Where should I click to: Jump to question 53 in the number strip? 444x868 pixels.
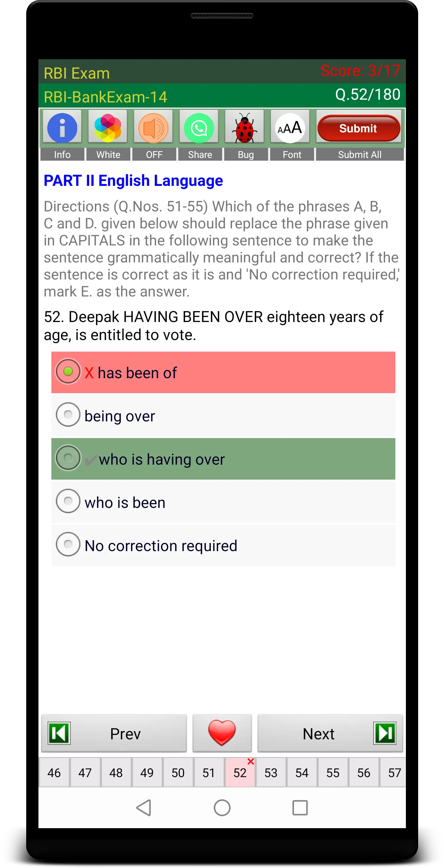pyautogui.click(x=271, y=772)
